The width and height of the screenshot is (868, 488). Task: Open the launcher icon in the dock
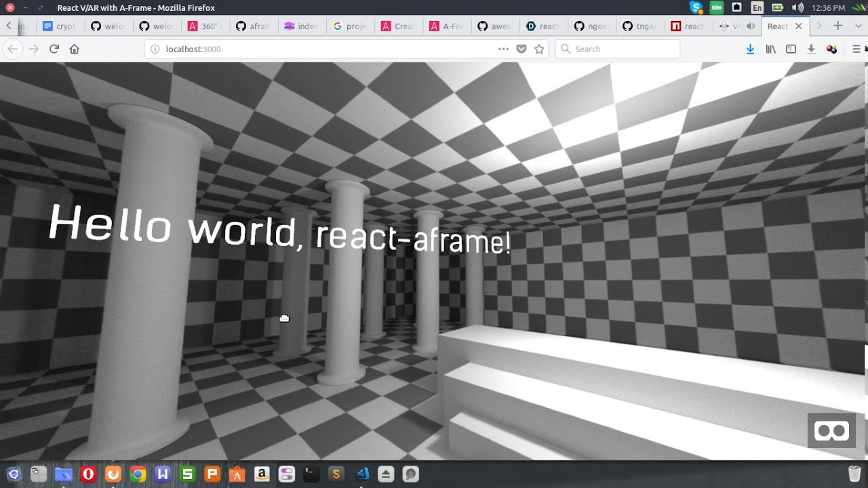tap(14, 474)
